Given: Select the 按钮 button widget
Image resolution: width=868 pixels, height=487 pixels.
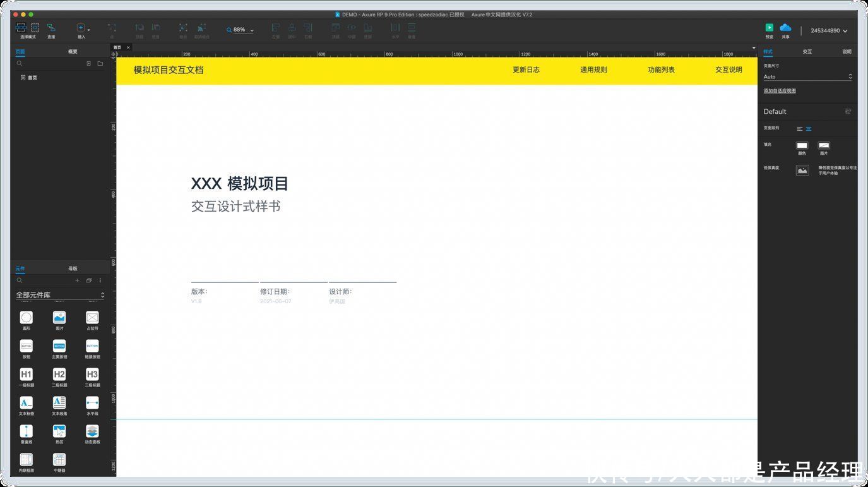Looking at the screenshot, I should pos(26,349).
